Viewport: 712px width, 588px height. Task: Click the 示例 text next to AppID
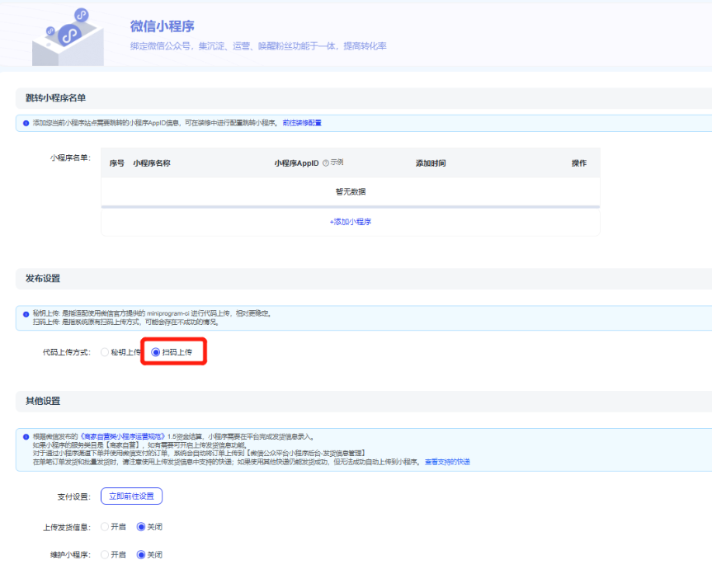click(337, 163)
